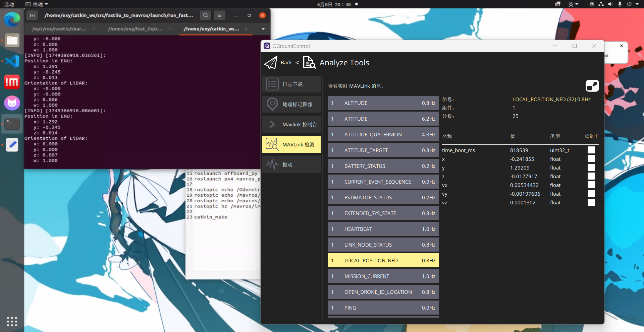Click the 日志下载 list icon
The image size is (644, 332).
272,84
